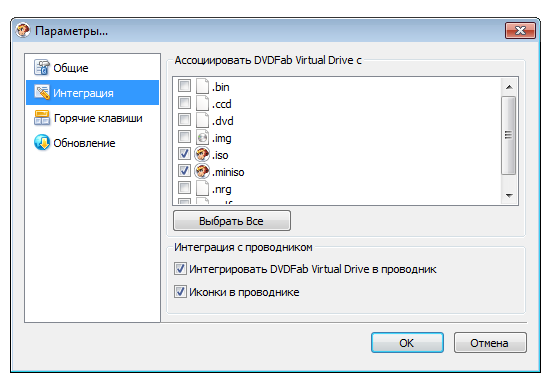
Task: Click the .dvd file type icon
Action: (x=202, y=120)
